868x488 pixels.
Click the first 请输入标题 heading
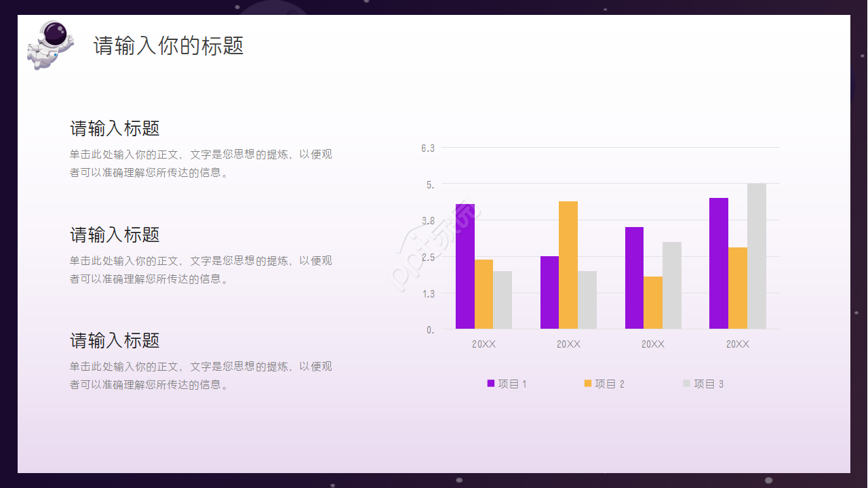tap(115, 128)
